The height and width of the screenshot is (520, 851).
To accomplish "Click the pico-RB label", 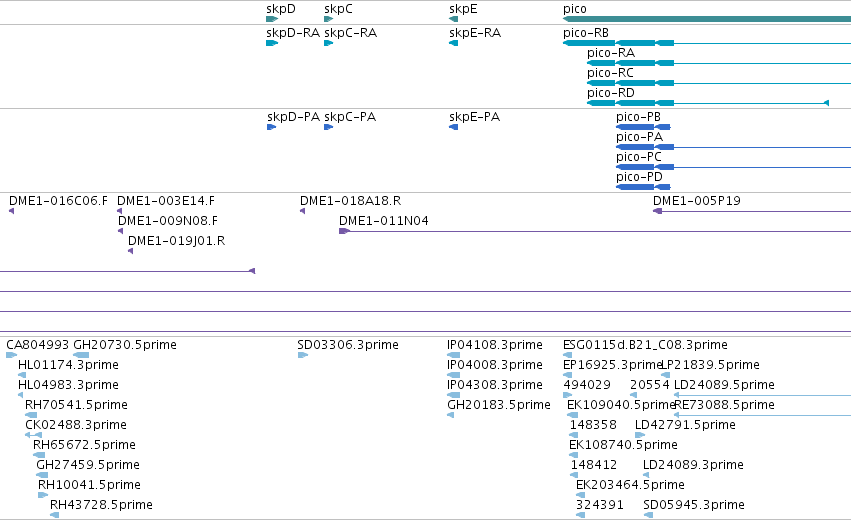I will click(586, 33).
